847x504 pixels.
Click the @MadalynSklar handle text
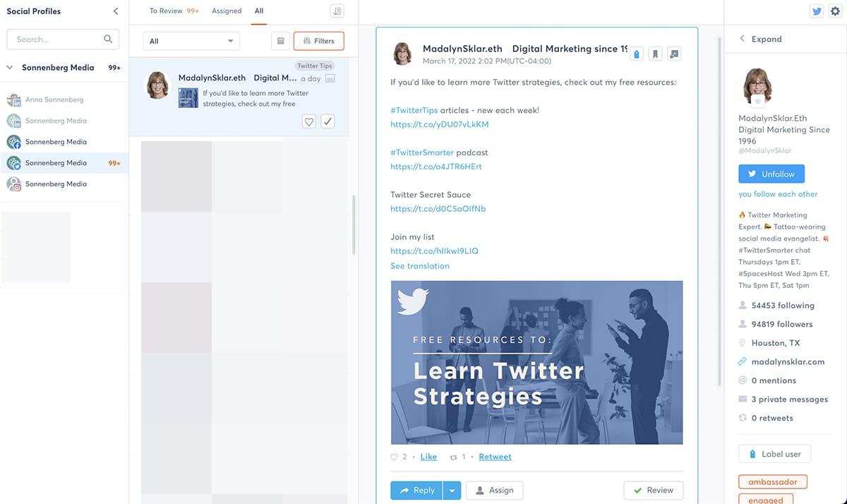pos(765,150)
